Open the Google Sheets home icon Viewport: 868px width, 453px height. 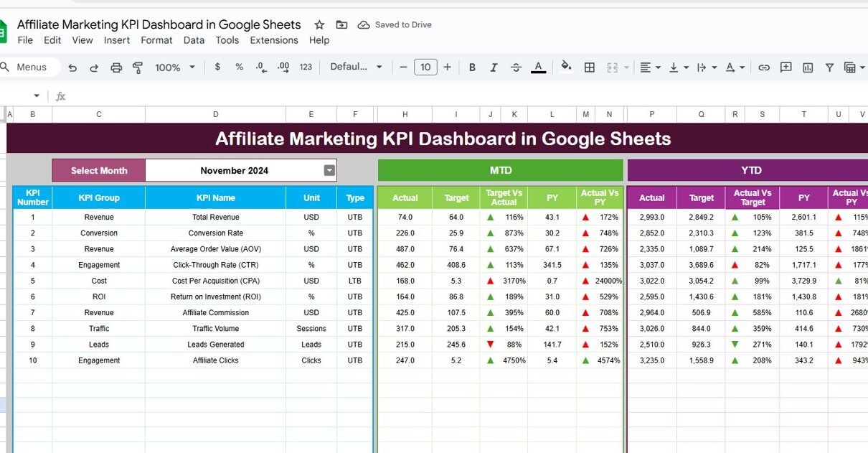(x=3, y=32)
